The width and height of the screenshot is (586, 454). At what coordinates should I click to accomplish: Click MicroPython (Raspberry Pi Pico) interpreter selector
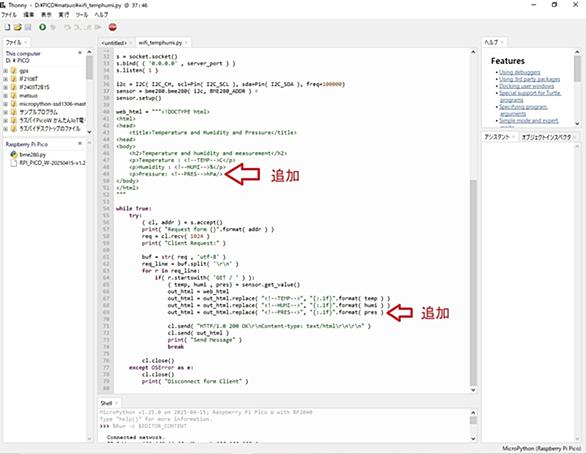[x=541, y=448]
